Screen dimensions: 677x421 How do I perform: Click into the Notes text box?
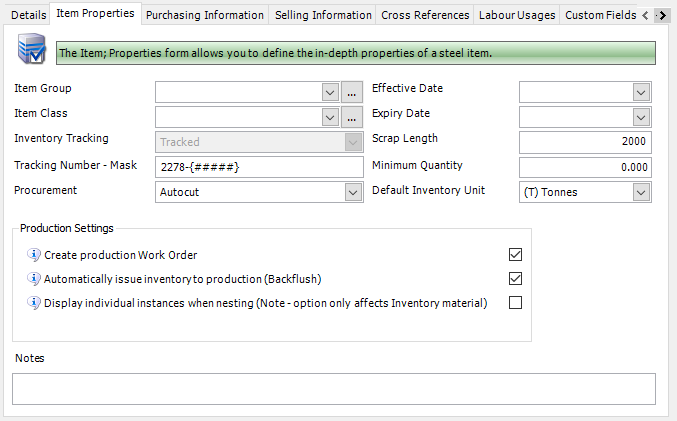pyautogui.click(x=333, y=388)
